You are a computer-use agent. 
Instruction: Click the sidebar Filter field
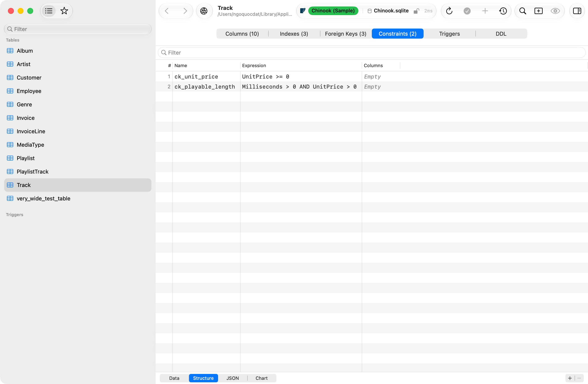tap(78, 29)
